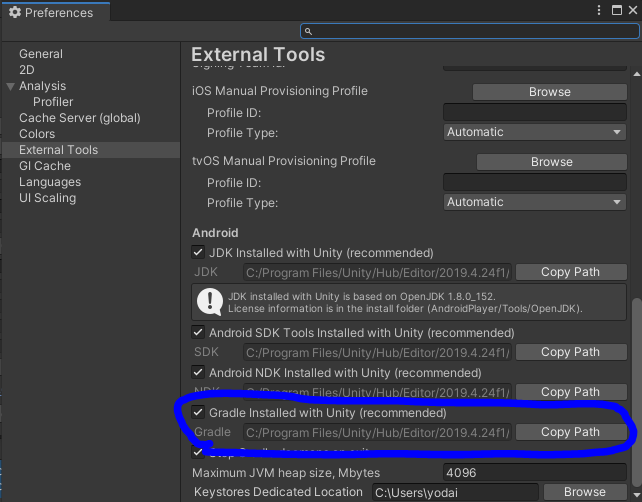
Task: Toggle JDK Installed with Unity checkbox
Action: [x=198, y=253]
